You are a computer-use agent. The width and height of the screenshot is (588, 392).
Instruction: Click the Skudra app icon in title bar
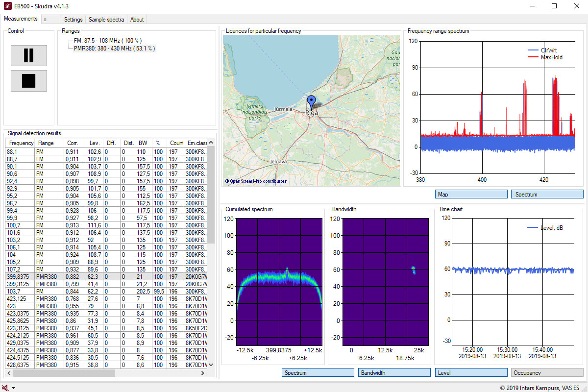[x=7, y=6]
